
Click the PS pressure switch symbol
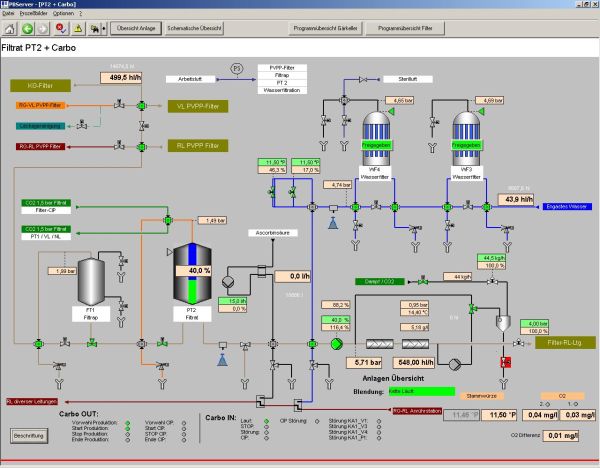click(237, 69)
